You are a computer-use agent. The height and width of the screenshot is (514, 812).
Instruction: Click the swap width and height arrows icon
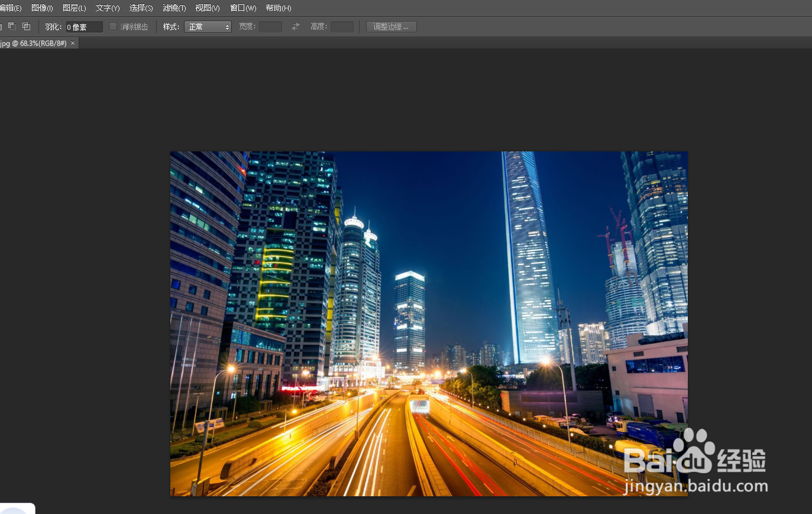click(x=295, y=27)
